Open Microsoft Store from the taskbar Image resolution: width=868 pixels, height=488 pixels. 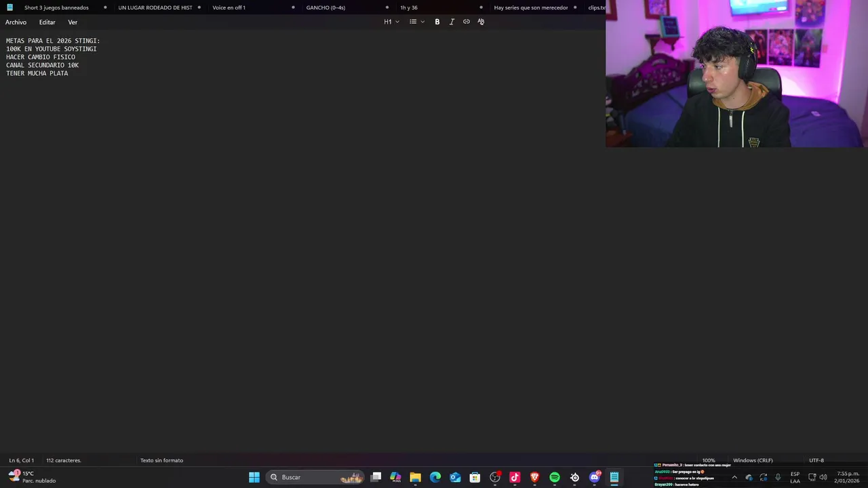(475, 477)
